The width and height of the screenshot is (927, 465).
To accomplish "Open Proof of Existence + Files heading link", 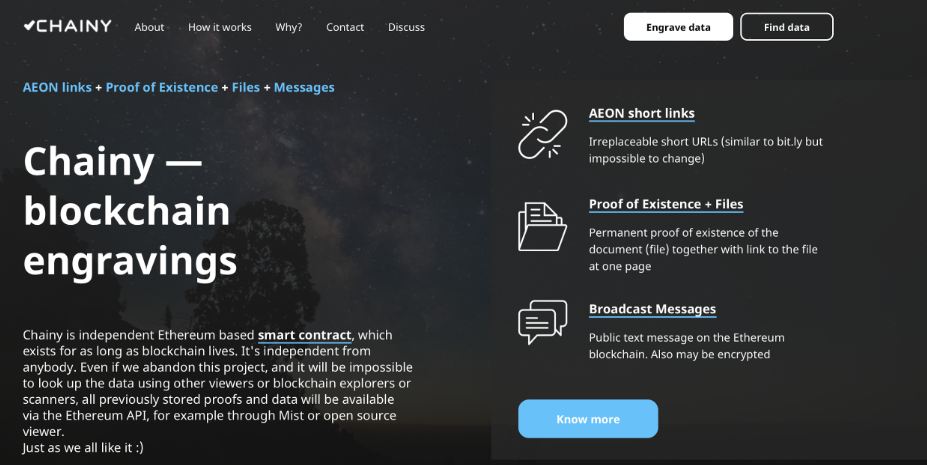I will point(666,204).
